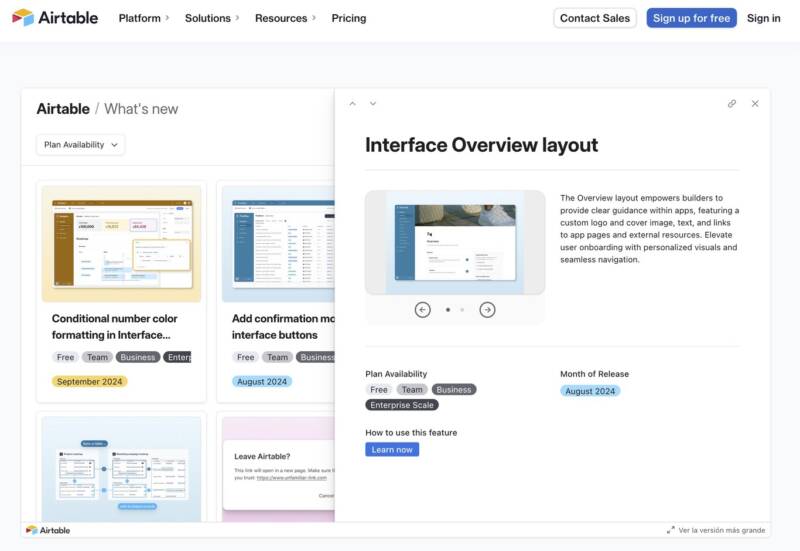The width and height of the screenshot is (800, 551).
Task: Click the Sign up for free button
Action: (691, 18)
